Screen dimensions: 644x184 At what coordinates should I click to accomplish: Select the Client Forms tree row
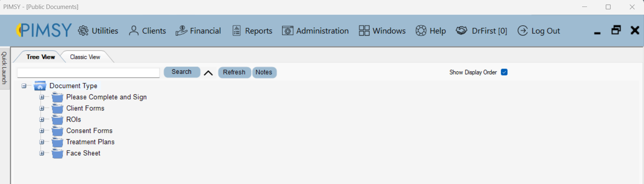[85, 108]
